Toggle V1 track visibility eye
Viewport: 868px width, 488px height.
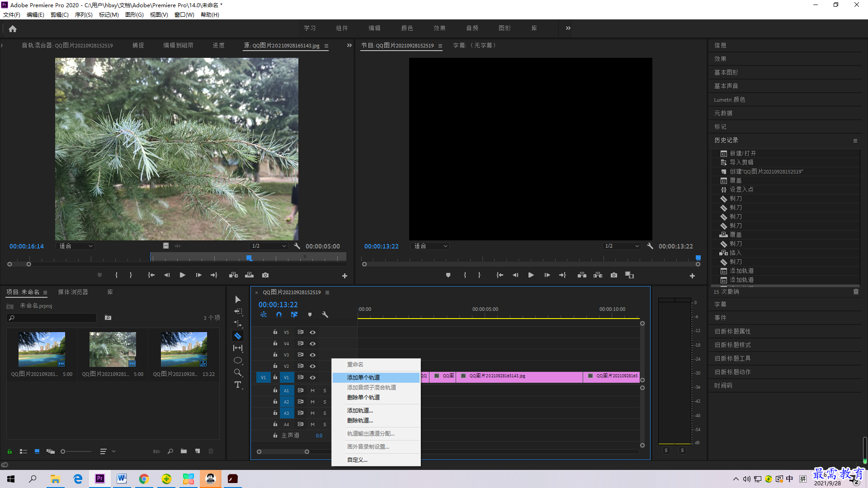312,378
